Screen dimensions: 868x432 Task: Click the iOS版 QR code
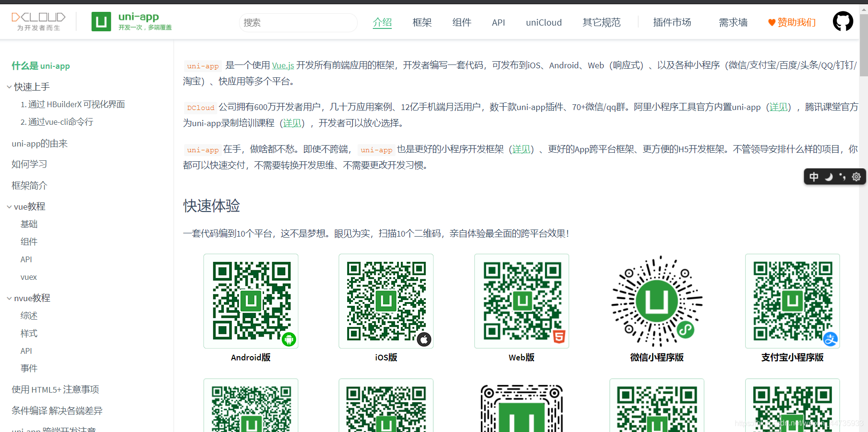(386, 301)
